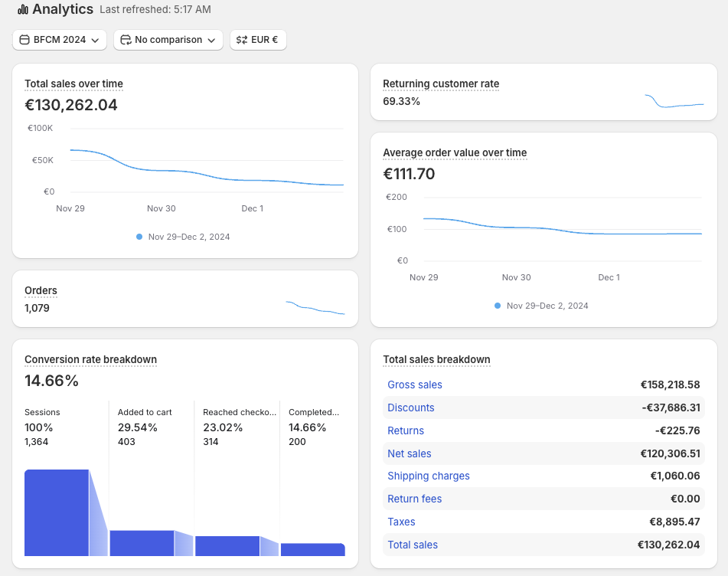Image resolution: width=728 pixels, height=576 pixels.
Task: Click the Orders sparkline chart
Action: click(315, 307)
